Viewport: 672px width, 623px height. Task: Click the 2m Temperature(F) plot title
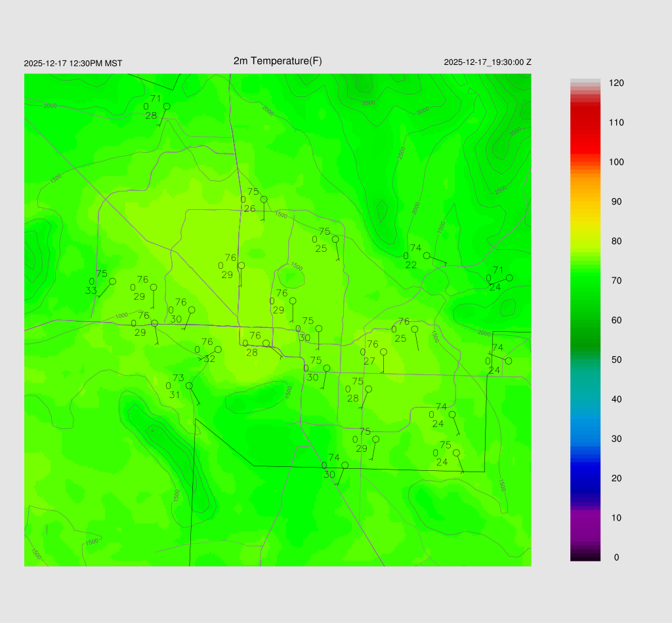click(x=278, y=61)
